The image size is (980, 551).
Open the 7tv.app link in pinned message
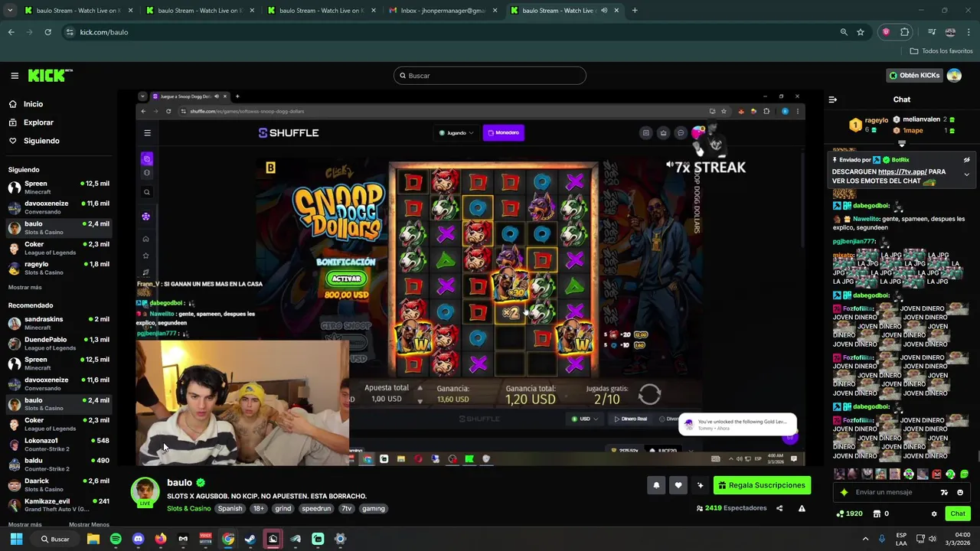(902, 172)
